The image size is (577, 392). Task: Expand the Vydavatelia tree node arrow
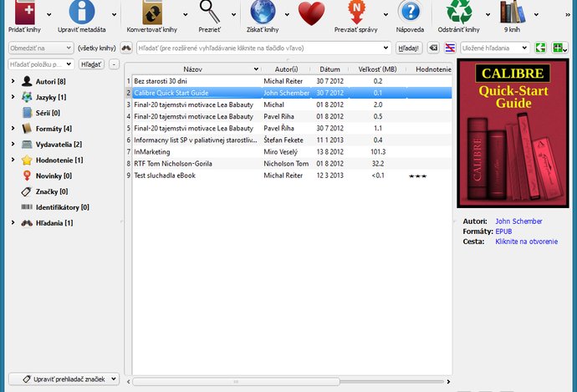point(13,144)
